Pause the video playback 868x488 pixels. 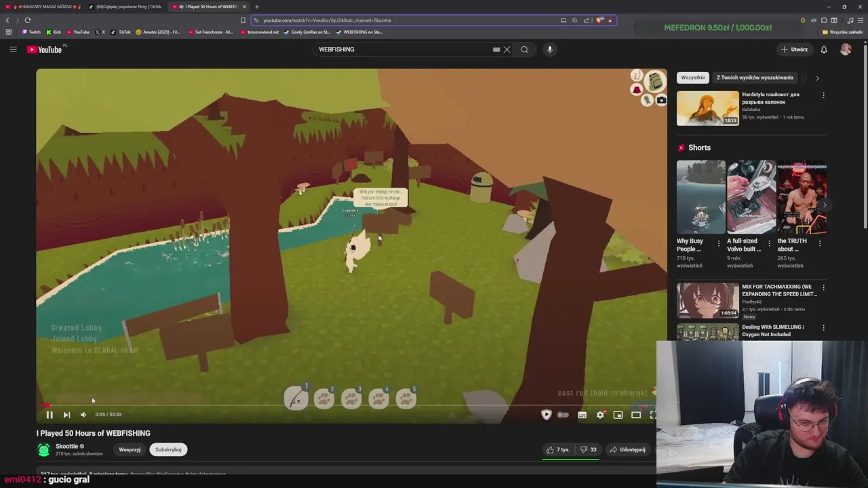coord(50,415)
